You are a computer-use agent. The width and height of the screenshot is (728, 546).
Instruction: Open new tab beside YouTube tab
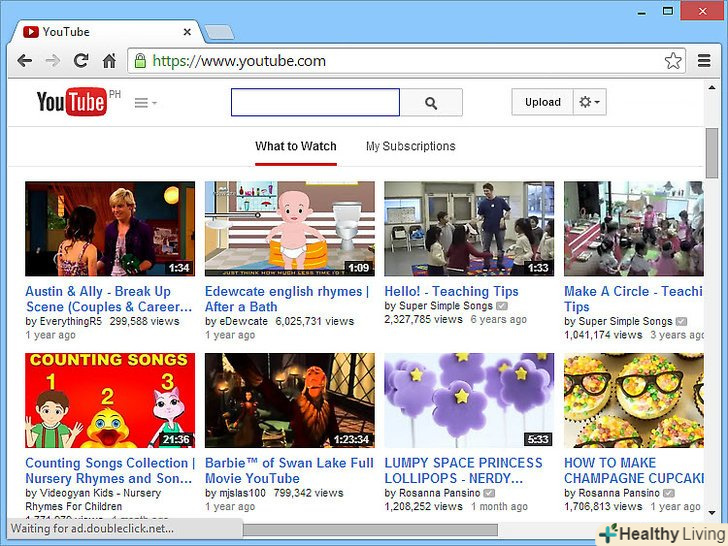(x=219, y=33)
